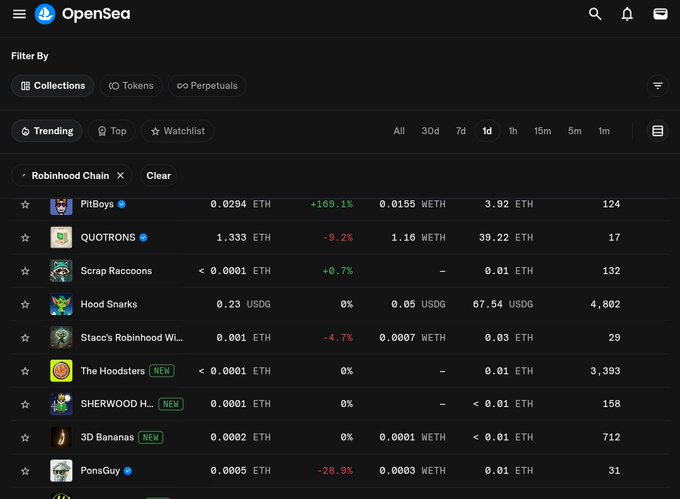
Task: Click PonsGuy verified badge
Action: (x=128, y=471)
